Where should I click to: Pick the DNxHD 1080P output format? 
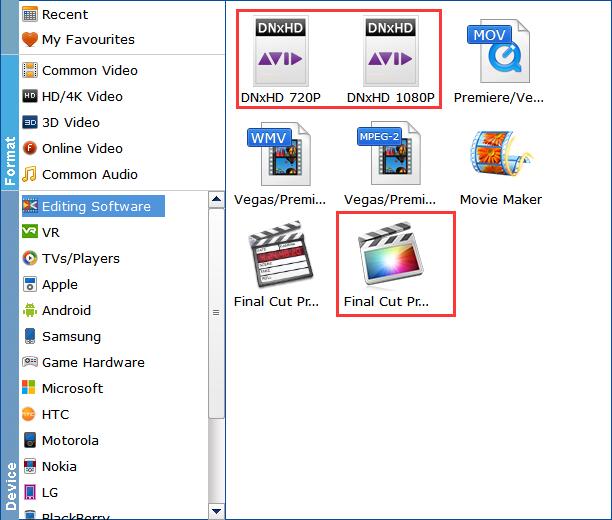pos(391,60)
